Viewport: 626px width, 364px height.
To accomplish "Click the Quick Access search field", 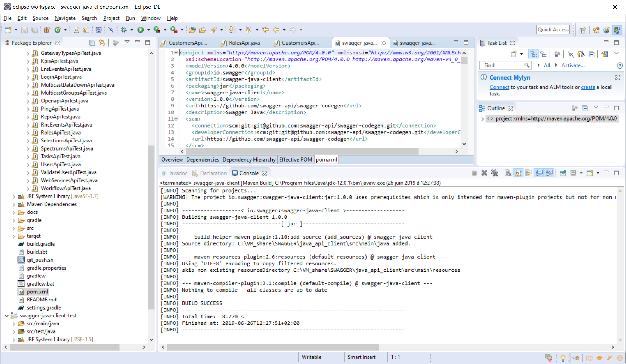I will click(x=553, y=30).
